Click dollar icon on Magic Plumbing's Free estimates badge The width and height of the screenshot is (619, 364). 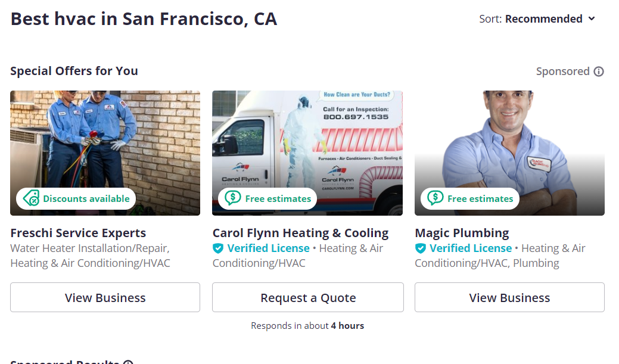[436, 198]
